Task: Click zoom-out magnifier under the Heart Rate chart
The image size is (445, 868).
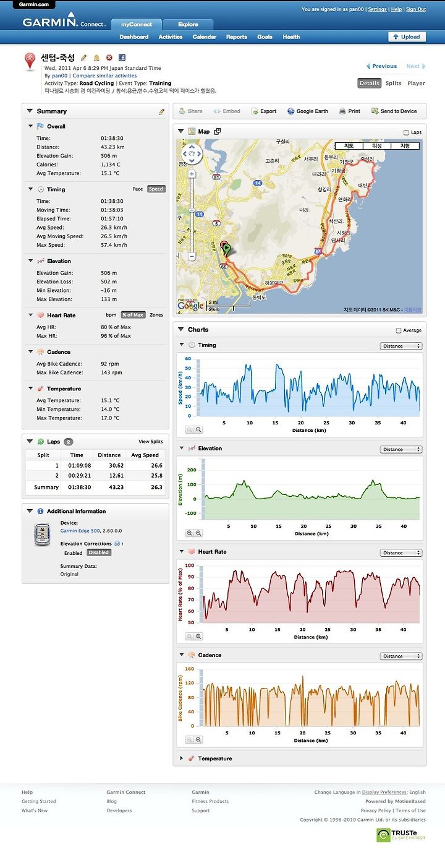Action: tap(198, 636)
